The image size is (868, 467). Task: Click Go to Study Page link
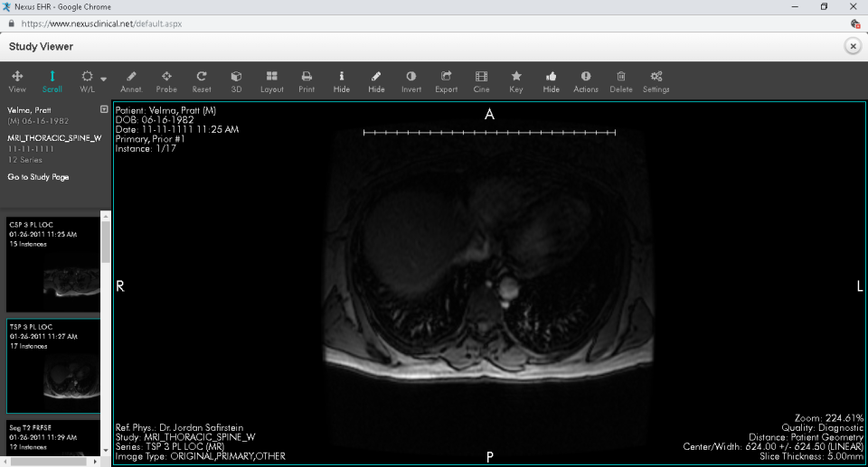[x=38, y=177]
